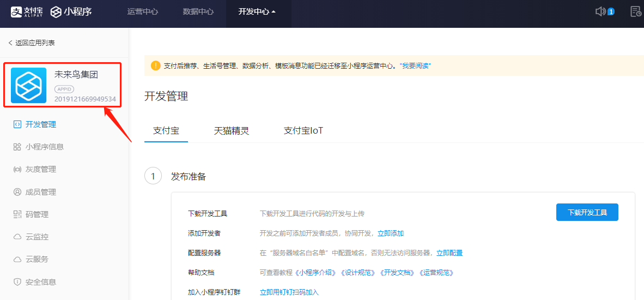
Task: Go to 灰度管理 in sidebar
Action: coord(40,169)
